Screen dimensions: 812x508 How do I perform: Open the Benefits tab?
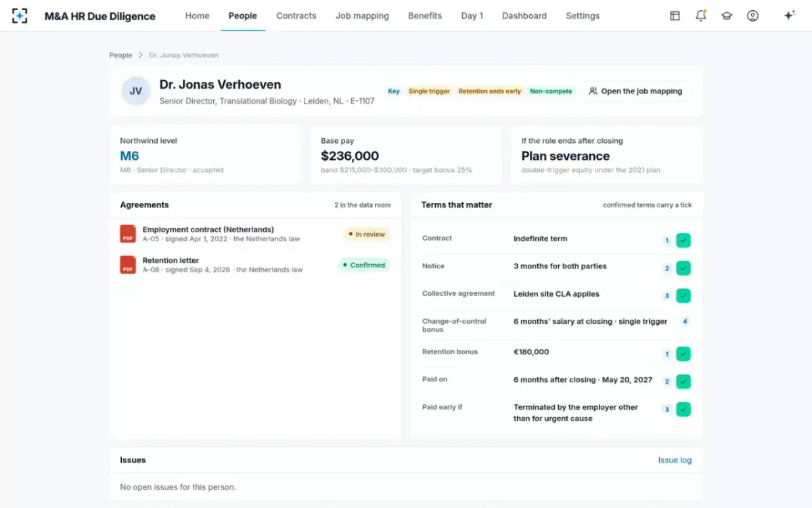[x=425, y=16]
